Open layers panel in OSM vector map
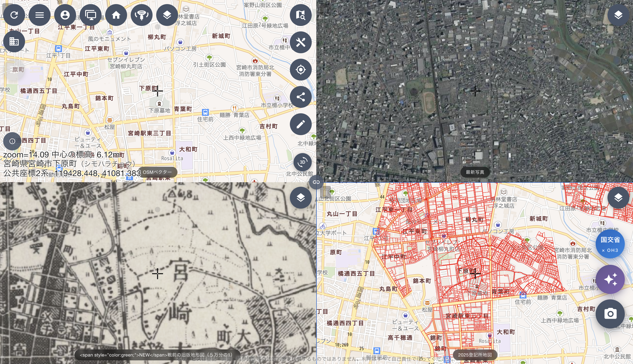The image size is (633, 364). tap(167, 15)
